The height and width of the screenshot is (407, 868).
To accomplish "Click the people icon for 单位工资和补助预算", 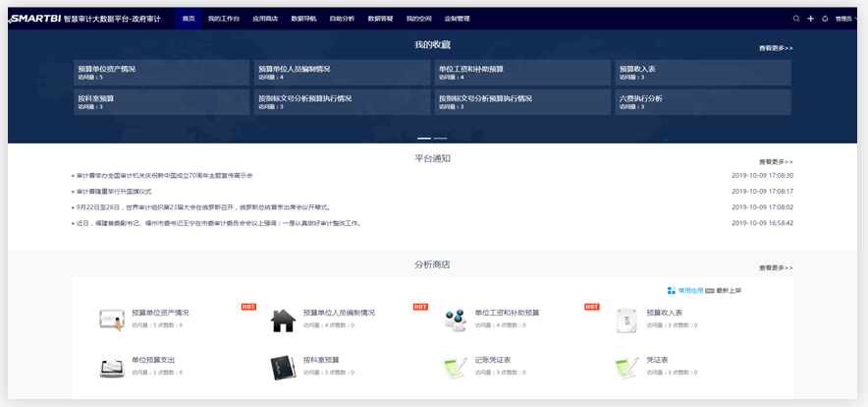I will click(454, 320).
